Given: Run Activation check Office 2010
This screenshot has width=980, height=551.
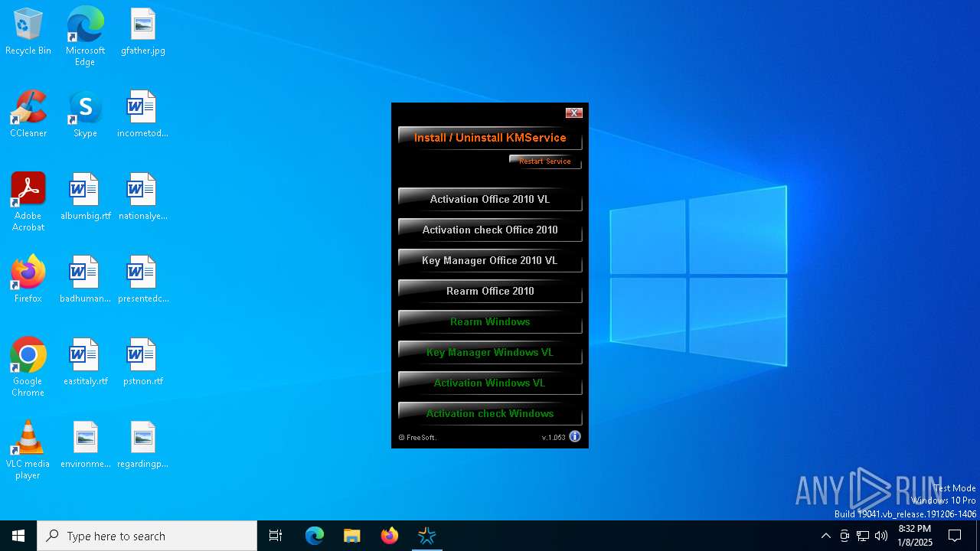Looking at the screenshot, I should (490, 230).
